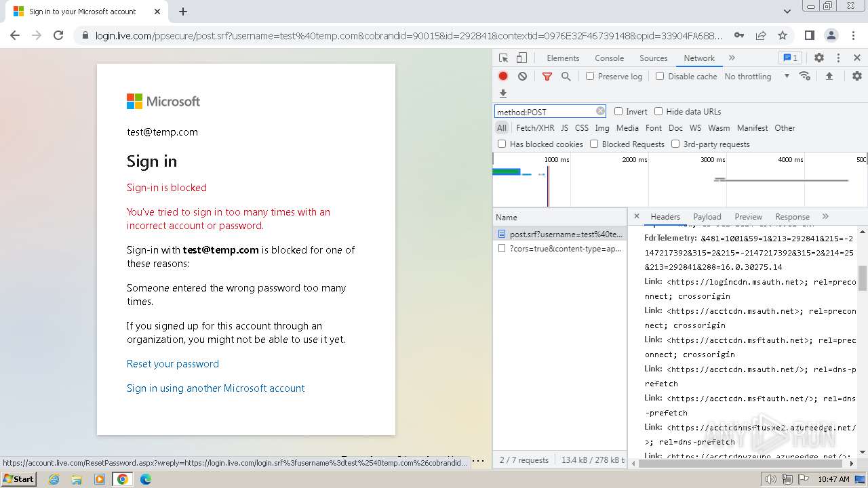868x488 pixels.
Task: Enable Preserve log checkbox
Action: coord(590,77)
